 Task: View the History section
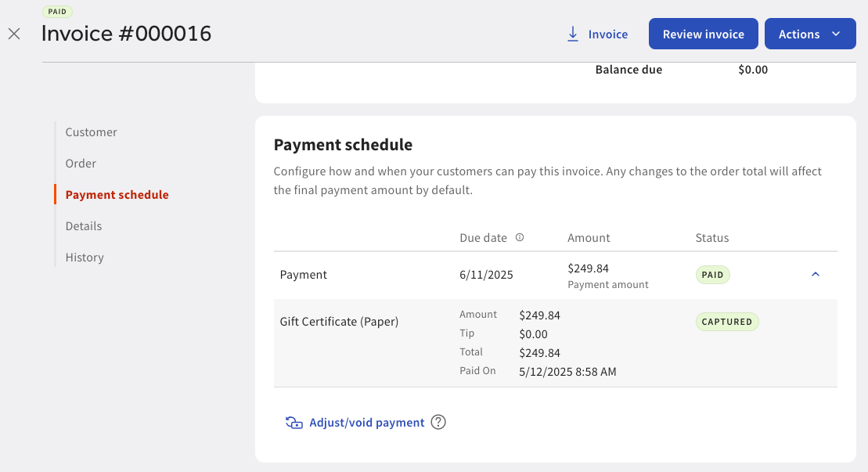[84, 257]
